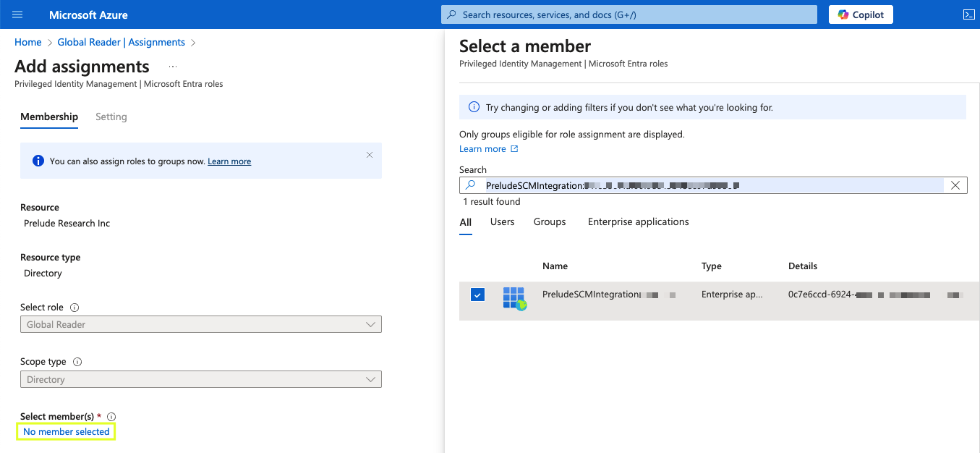This screenshot has height=453, width=980.
Task: Navigate to Global Reader Assignments breadcrumb
Action: pyautogui.click(x=121, y=42)
